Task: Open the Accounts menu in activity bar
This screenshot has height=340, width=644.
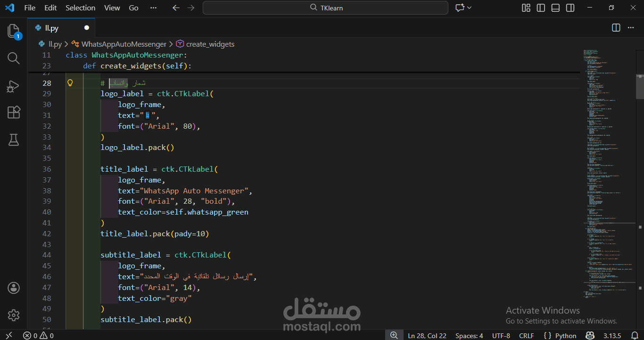Action: click(14, 288)
